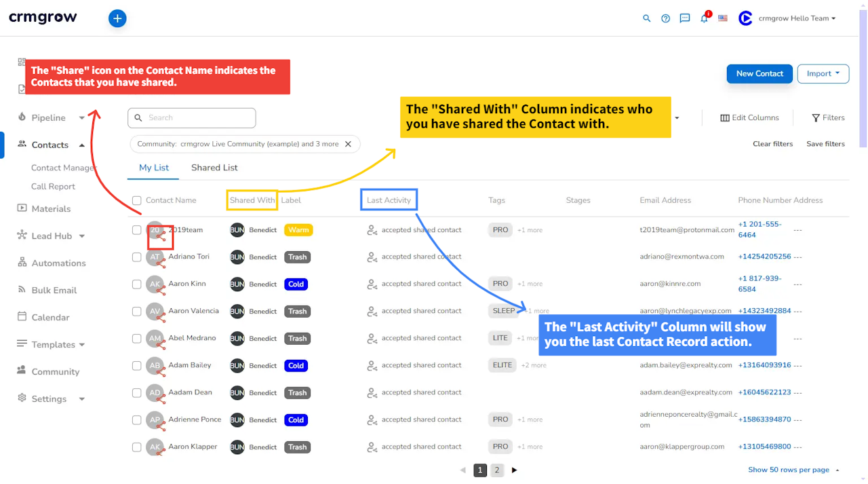This screenshot has height=484, width=868.
Task: Open Warm label dropdown for 2019team
Action: click(298, 230)
